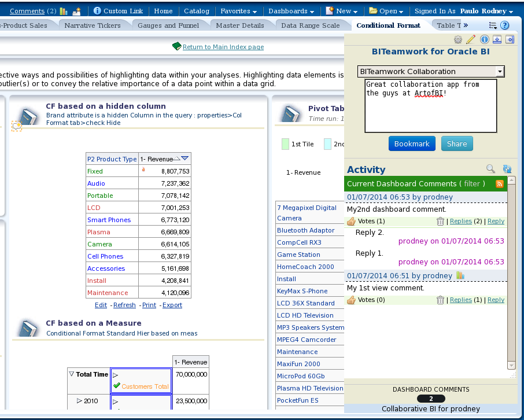Viewport: 524px width, 420px height.
Task: Click the chart icon beside Comments count
Action: [64, 11]
